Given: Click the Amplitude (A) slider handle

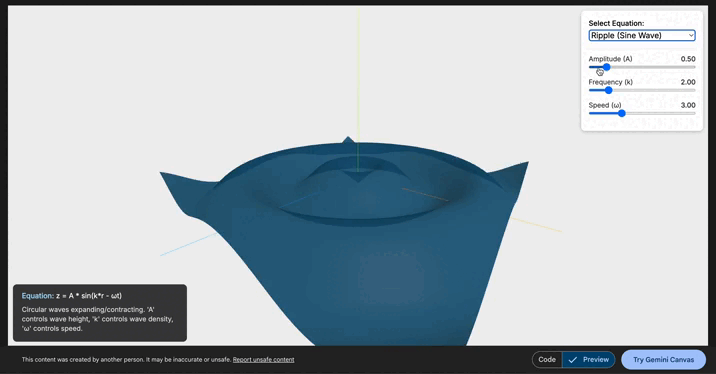Looking at the screenshot, I should 606,67.
